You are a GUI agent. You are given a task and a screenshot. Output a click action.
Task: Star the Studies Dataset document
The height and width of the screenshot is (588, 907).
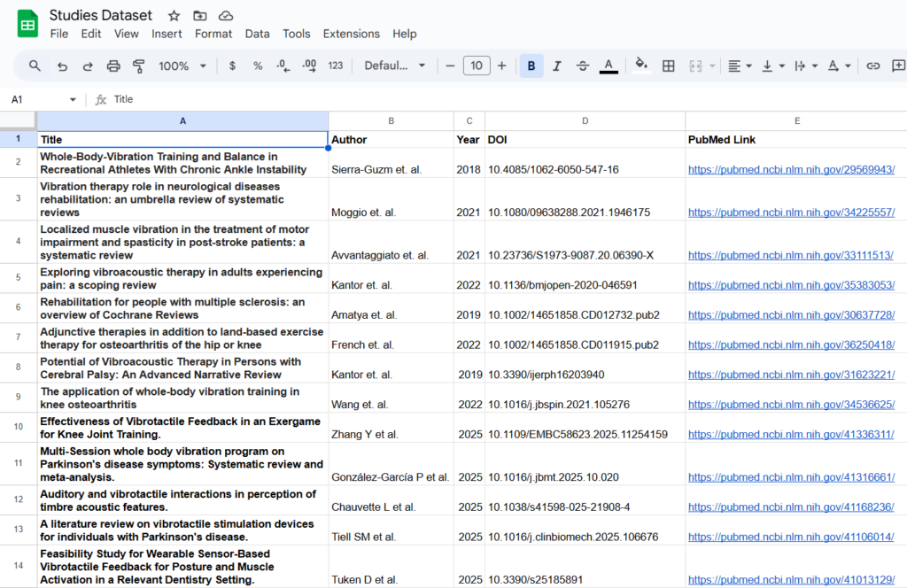pyautogui.click(x=174, y=16)
